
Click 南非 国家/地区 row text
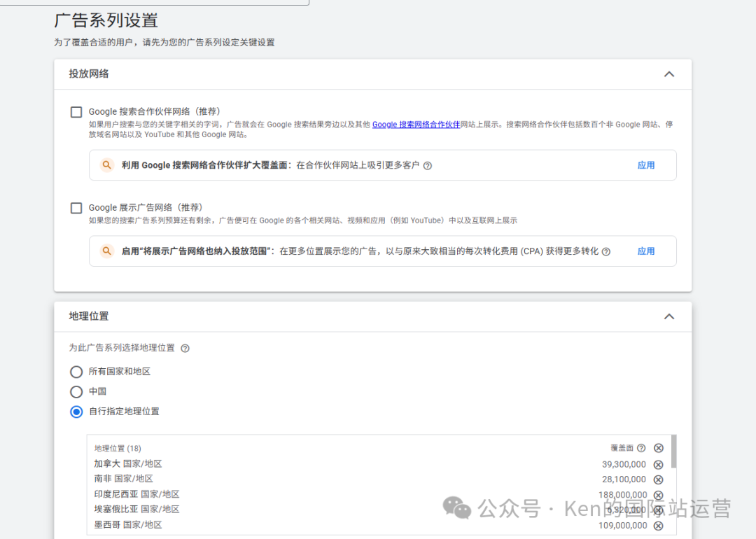123,479
